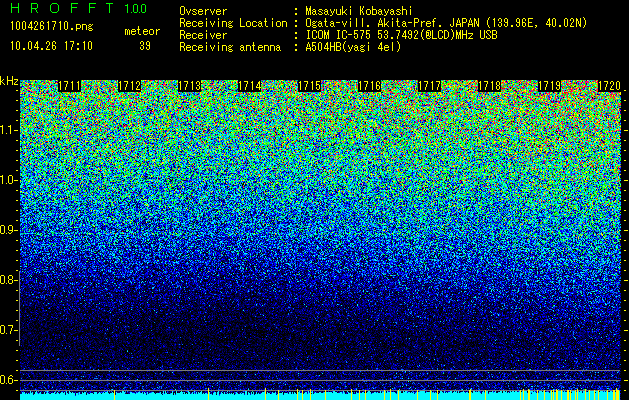The width and height of the screenshot is (629, 400).
Task: Click the 0.6 frequency axis label
Action: pos(8,380)
